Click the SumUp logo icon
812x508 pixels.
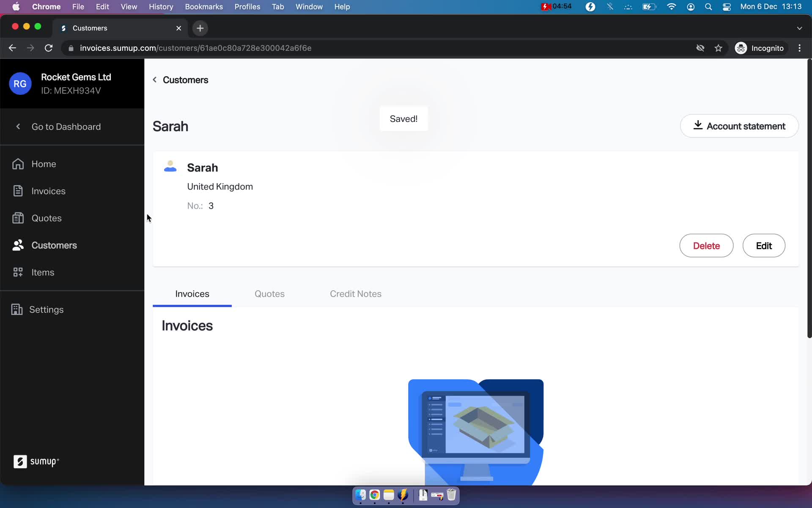pos(19,462)
